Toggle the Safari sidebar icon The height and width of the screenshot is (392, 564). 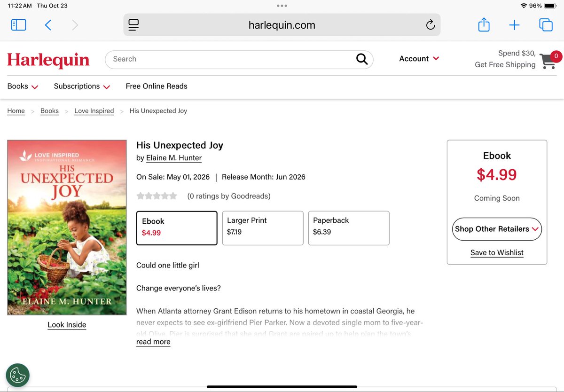coord(18,25)
